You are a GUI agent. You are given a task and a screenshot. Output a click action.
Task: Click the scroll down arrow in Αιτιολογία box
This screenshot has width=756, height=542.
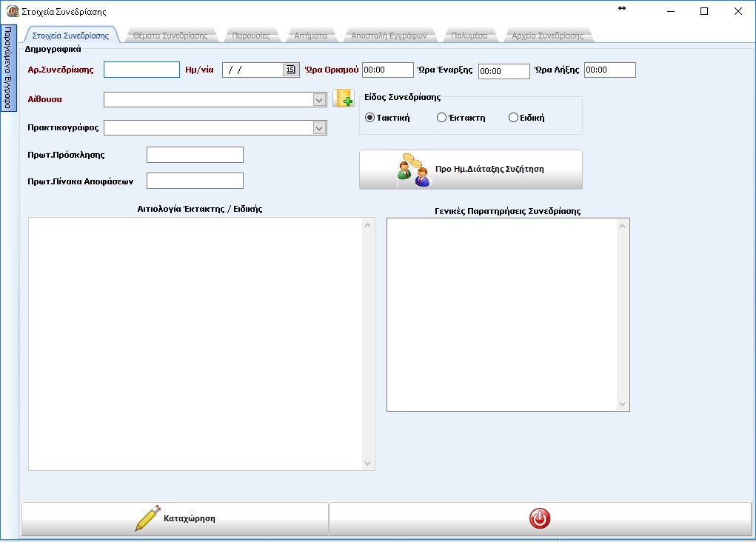click(368, 464)
